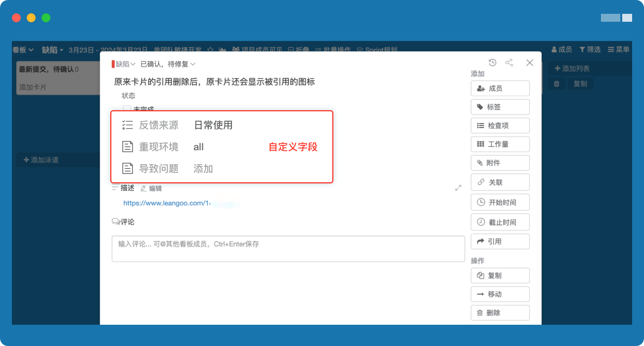Open the 缺陷 card type dropdown
The height and width of the screenshot is (346, 644).
point(125,64)
